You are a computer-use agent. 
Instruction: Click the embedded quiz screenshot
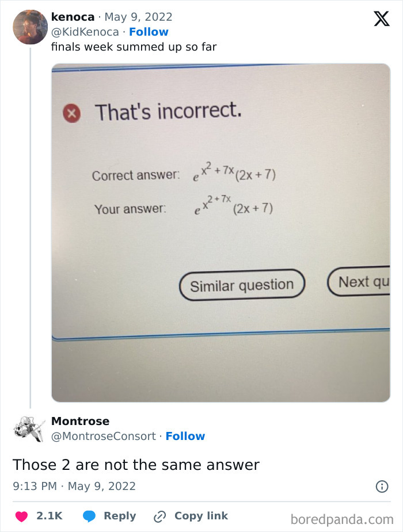[x=220, y=230]
